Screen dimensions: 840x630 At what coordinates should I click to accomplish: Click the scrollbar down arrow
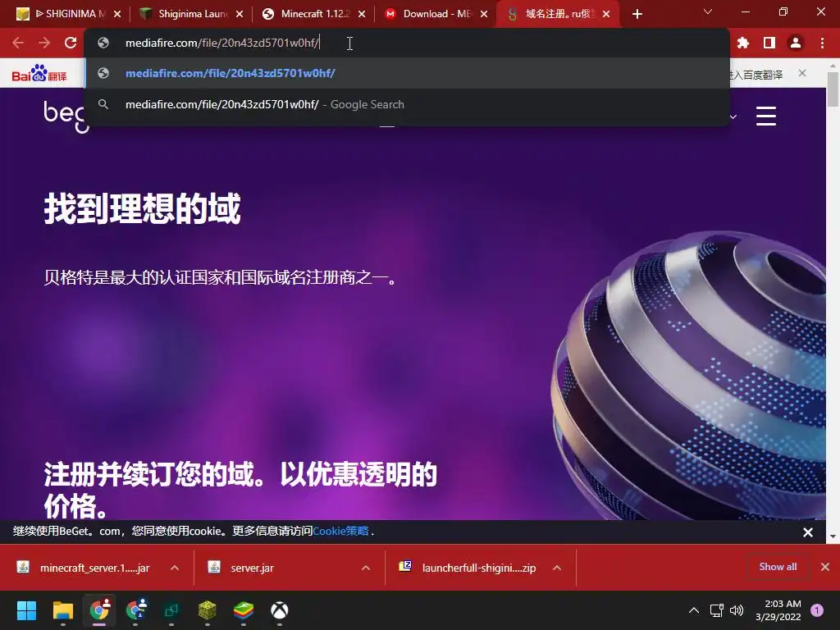833,536
